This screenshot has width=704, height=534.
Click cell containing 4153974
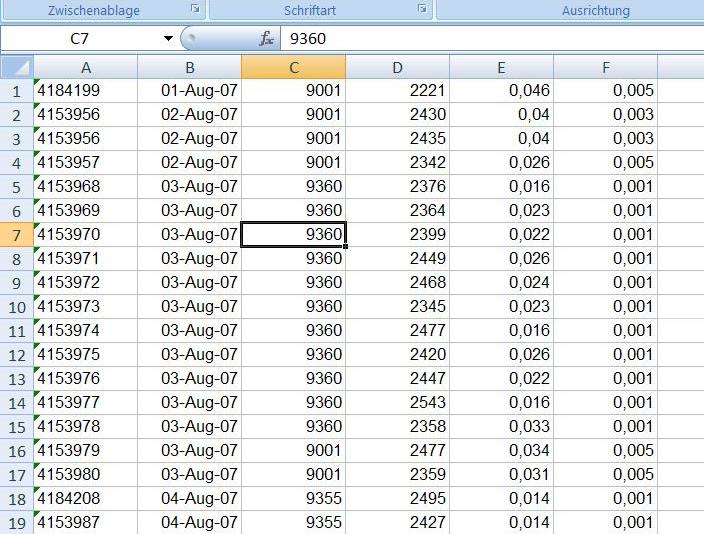pos(86,331)
